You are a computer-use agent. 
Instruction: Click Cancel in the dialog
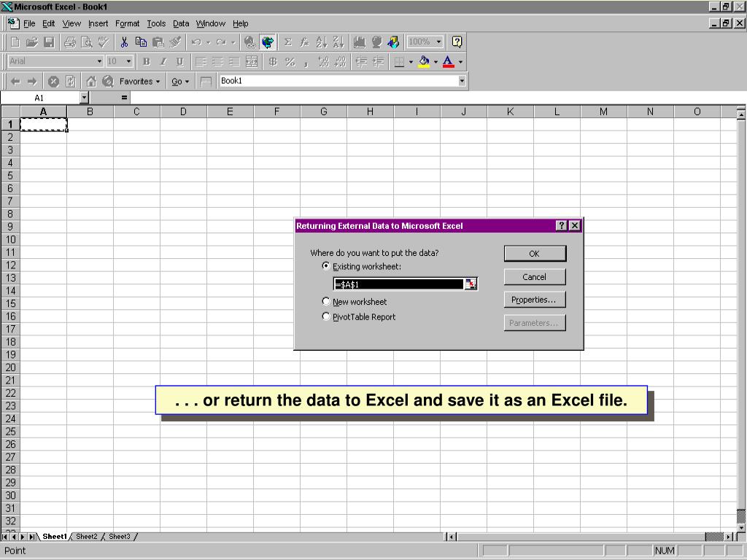[x=535, y=276]
